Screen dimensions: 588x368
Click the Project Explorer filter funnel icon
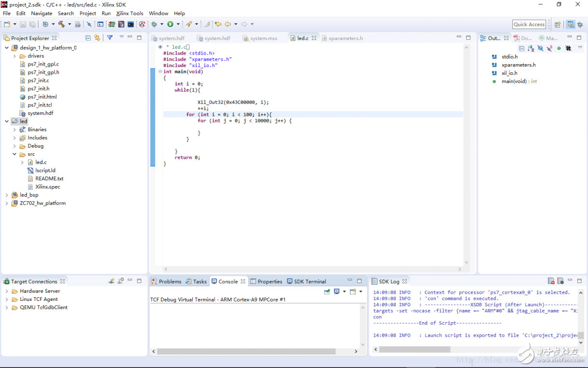click(110, 38)
